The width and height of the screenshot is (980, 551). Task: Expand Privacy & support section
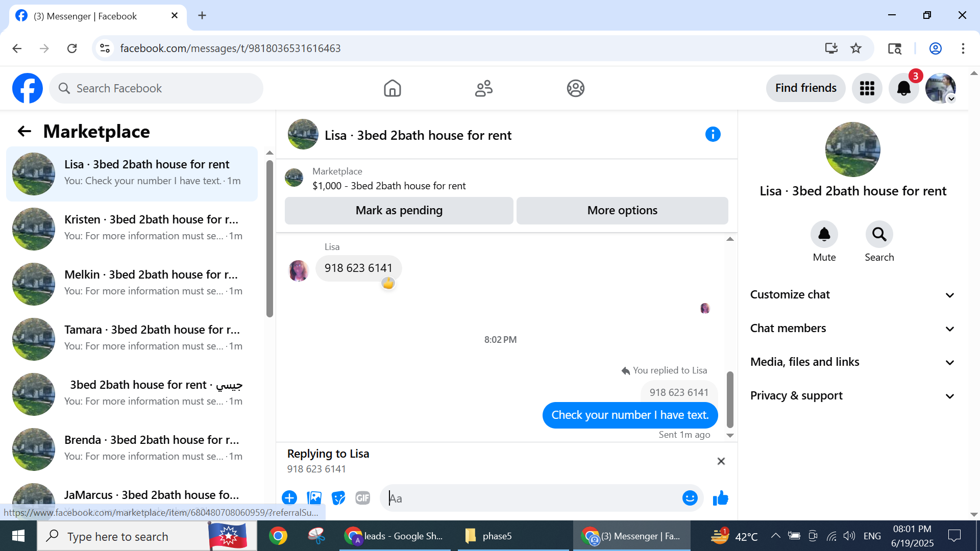point(852,396)
